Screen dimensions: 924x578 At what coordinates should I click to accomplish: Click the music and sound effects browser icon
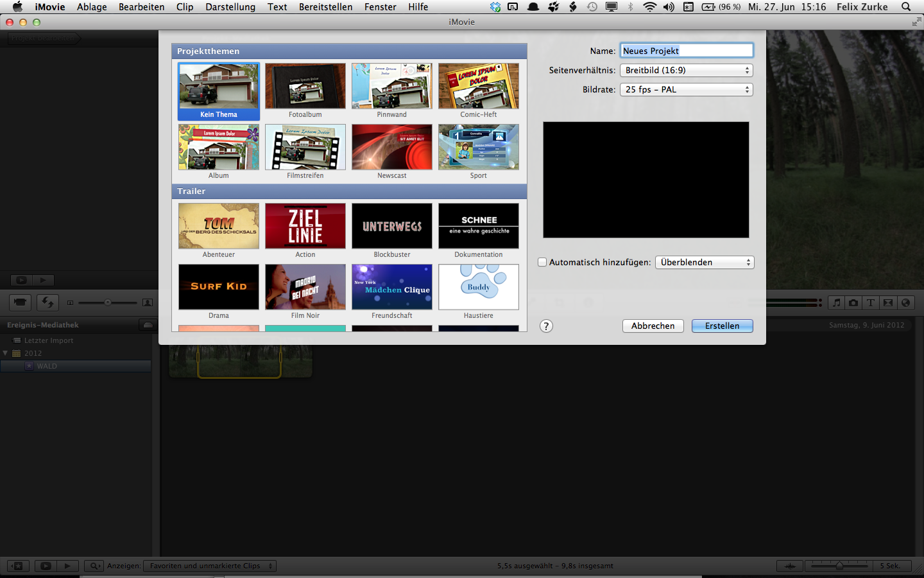point(836,302)
